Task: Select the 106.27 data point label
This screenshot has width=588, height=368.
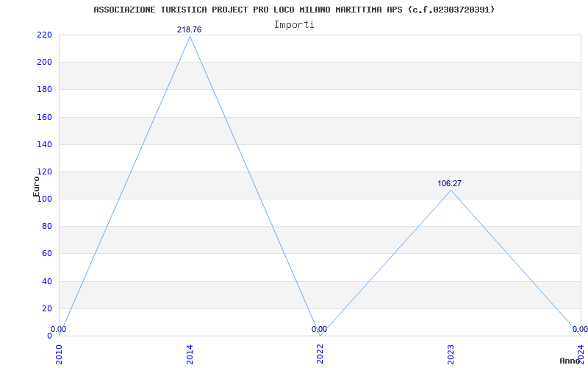Action: (x=450, y=183)
